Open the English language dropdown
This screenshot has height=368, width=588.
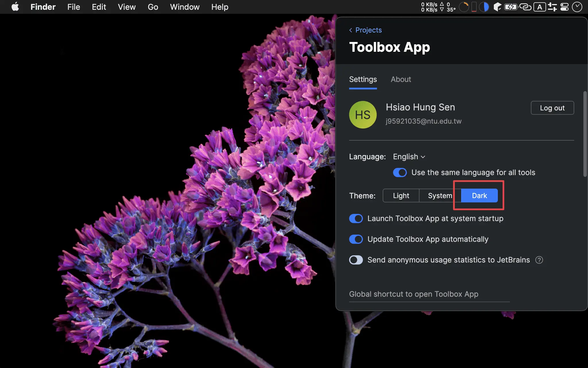(409, 157)
